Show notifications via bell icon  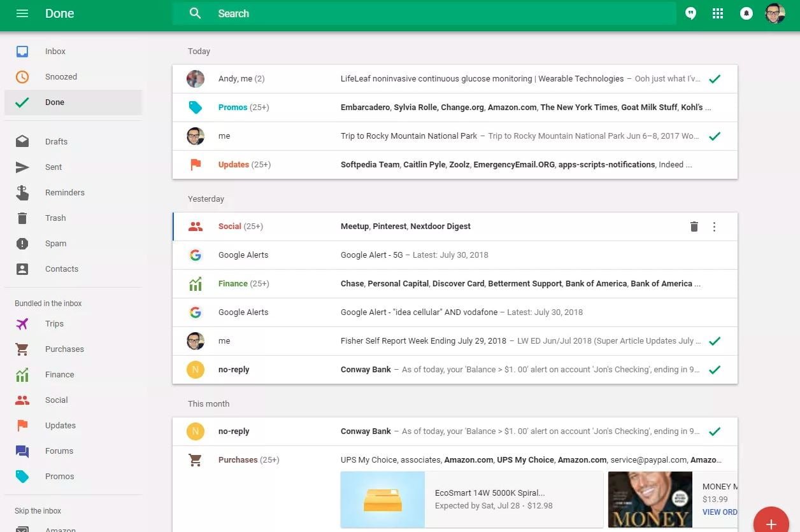(x=746, y=13)
